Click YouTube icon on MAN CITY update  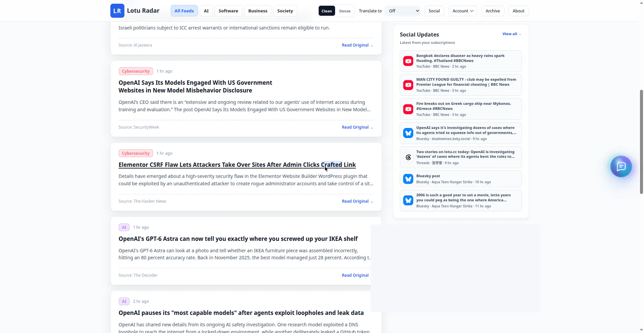(x=408, y=85)
